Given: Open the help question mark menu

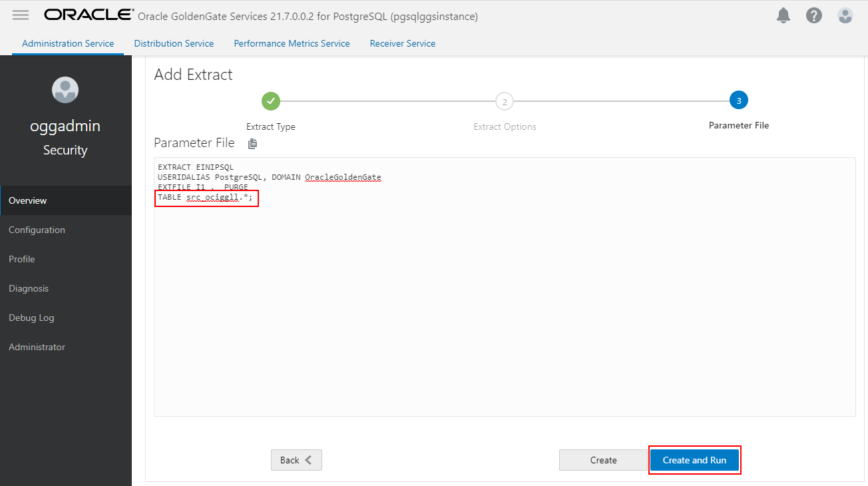Looking at the screenshot, I should (x=814, y=15).
